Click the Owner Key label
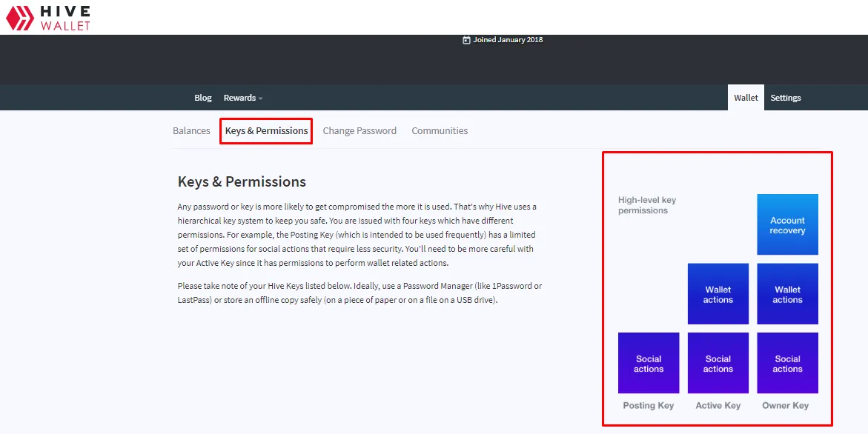This screenshot has height=434, width=868. coord(785,405)
